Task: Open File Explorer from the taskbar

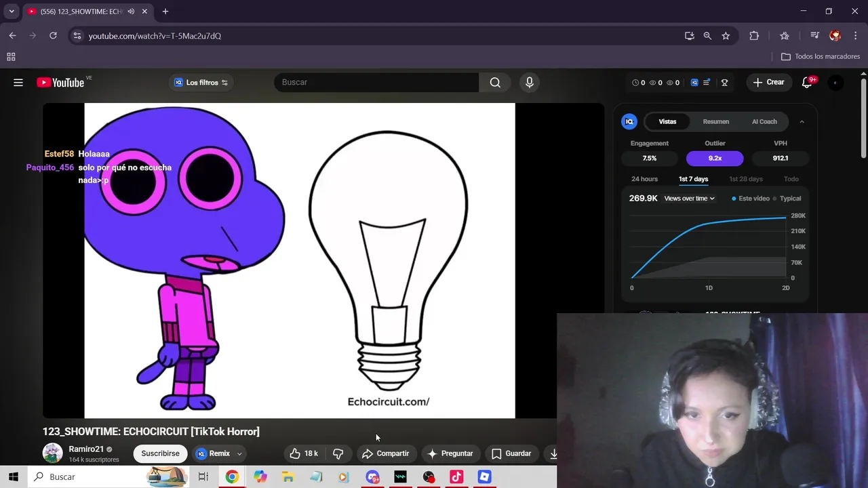Action: point(288,477)
